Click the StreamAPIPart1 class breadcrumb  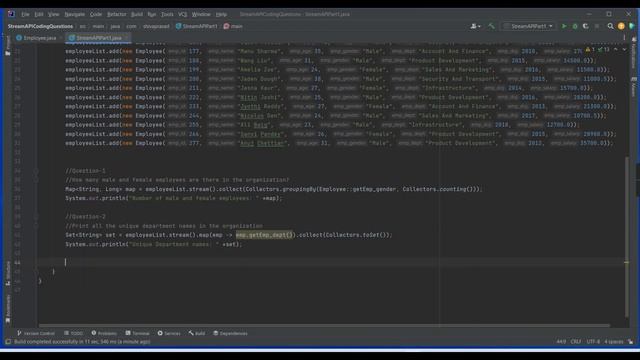(197, 26)
